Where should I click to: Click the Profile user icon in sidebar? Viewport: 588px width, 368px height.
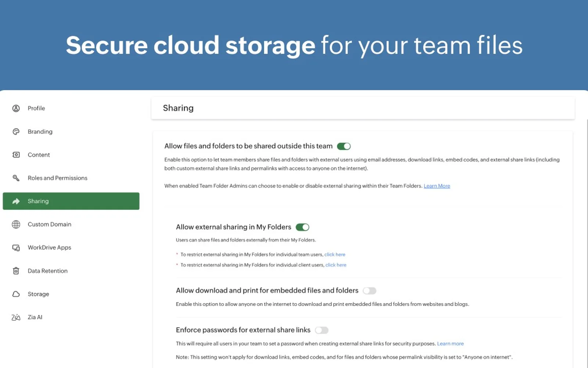(16, 108)
